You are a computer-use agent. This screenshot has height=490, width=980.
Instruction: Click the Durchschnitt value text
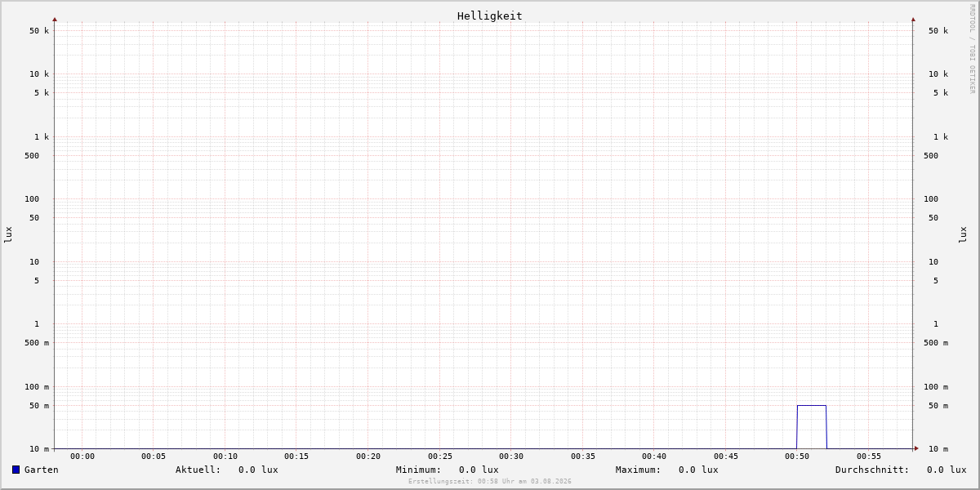[947, 470]
